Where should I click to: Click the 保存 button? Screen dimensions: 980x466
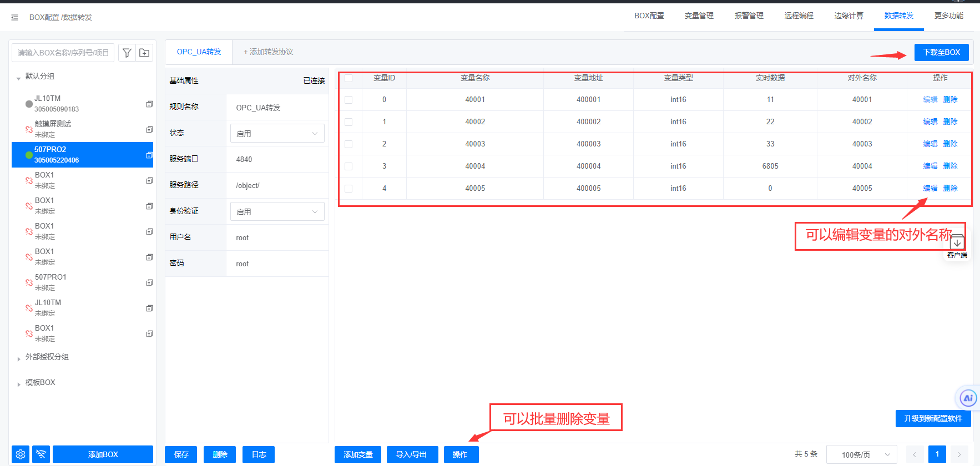pos(181,454)
